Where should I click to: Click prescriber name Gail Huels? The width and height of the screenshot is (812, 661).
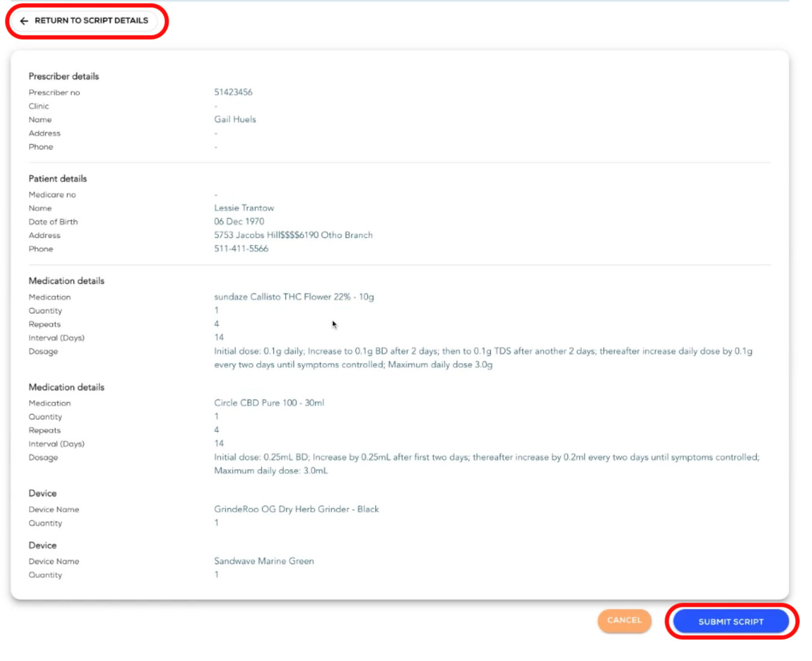pyautogui.click(x=235, y=119)
